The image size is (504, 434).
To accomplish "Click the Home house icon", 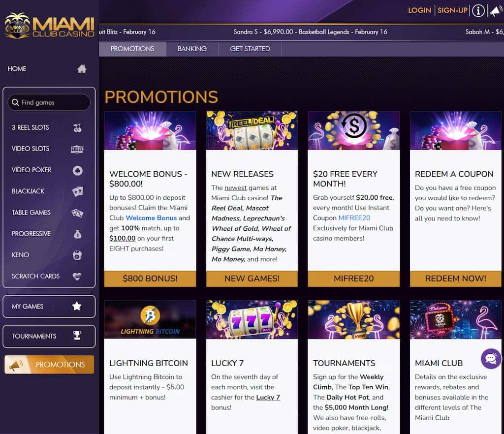I will click(x=82, y=69).
